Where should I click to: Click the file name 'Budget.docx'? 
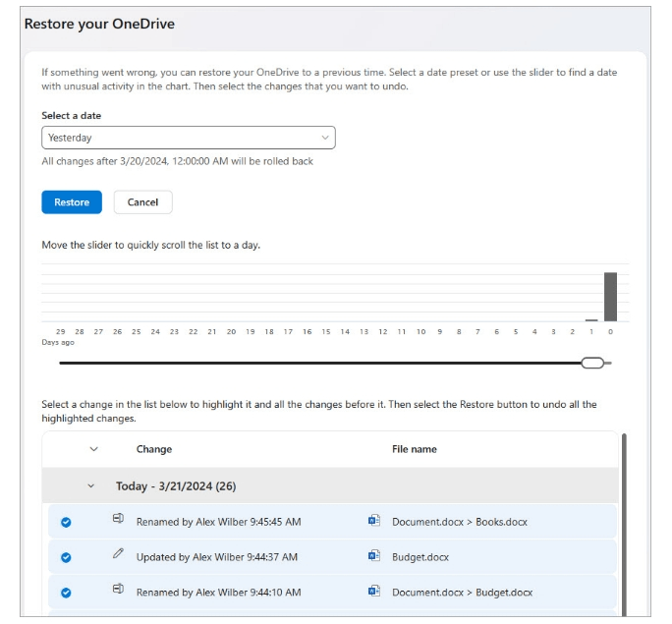(x=420, y=557)
